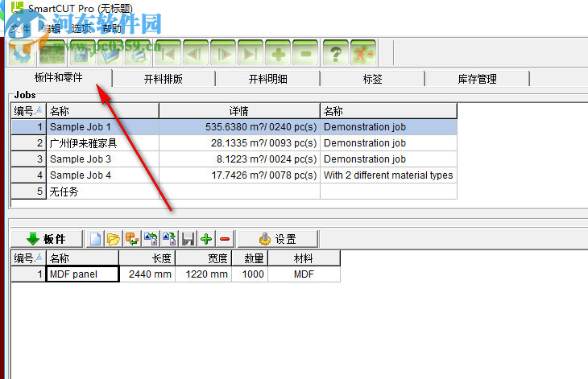588x379 pixels.
Task: Click the 材料 column header
Action: [304, 258]
